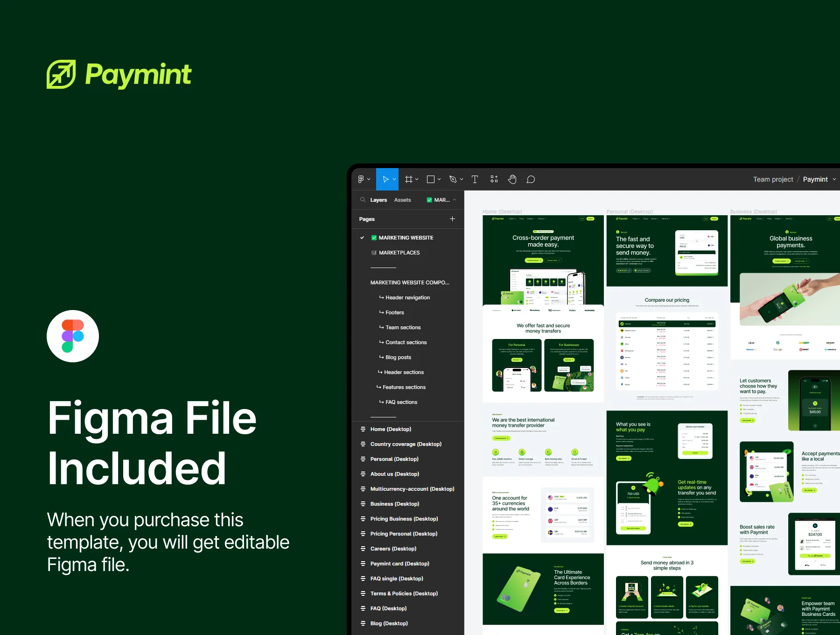Click Home (Desktop) frame label on canvas
840x635 pixels.
click(x=502, y=212)
